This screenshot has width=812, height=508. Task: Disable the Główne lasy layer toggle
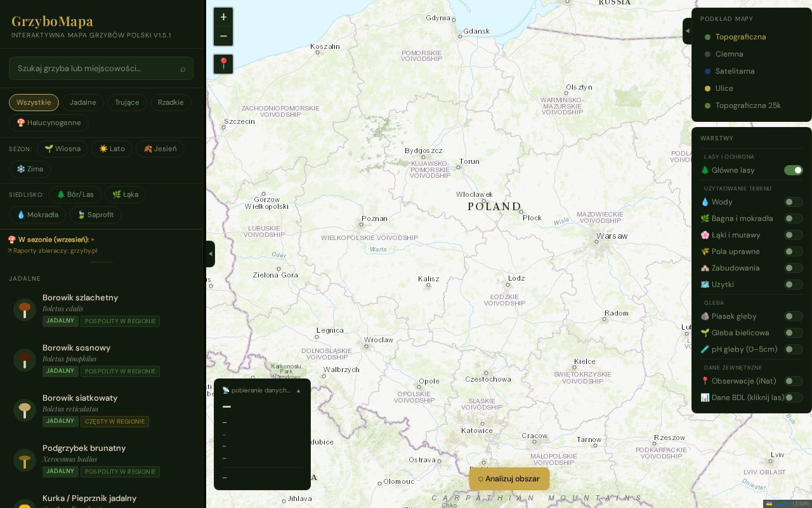coord(794,170)
